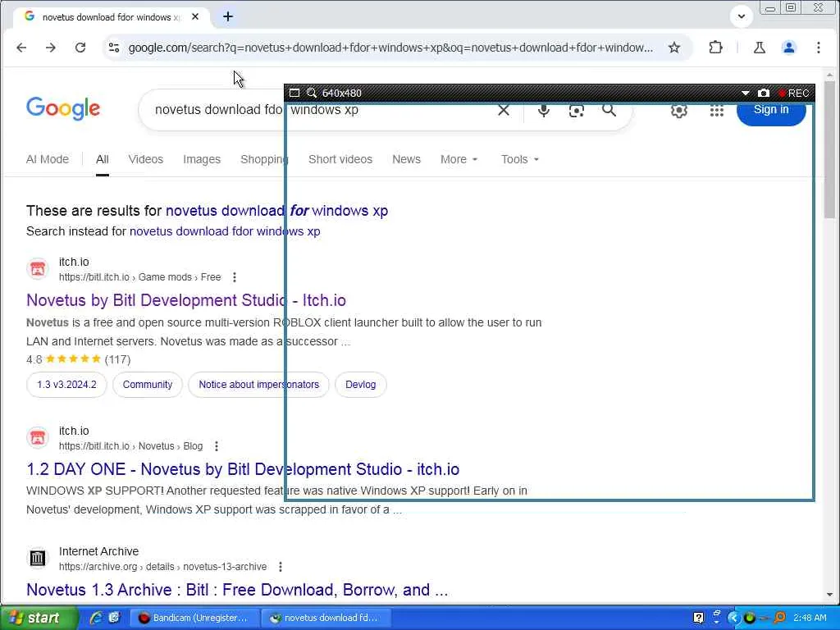Image resolution: width=840 pixels, height=630 pixels.
Task: Open Chrome three-dot menu
Action: [x=819, y=48]
